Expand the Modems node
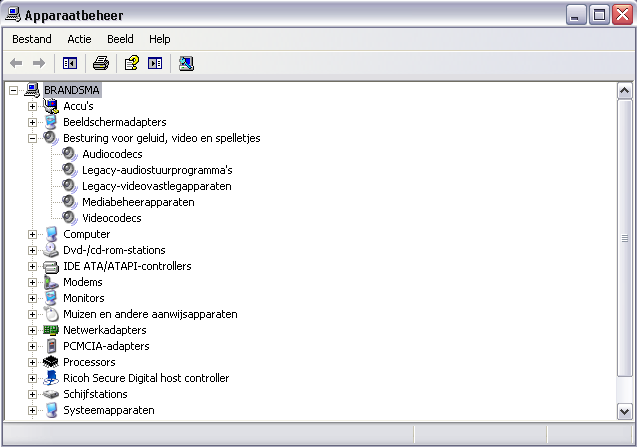This screenshot has width=637, height=447. [32, 282]
